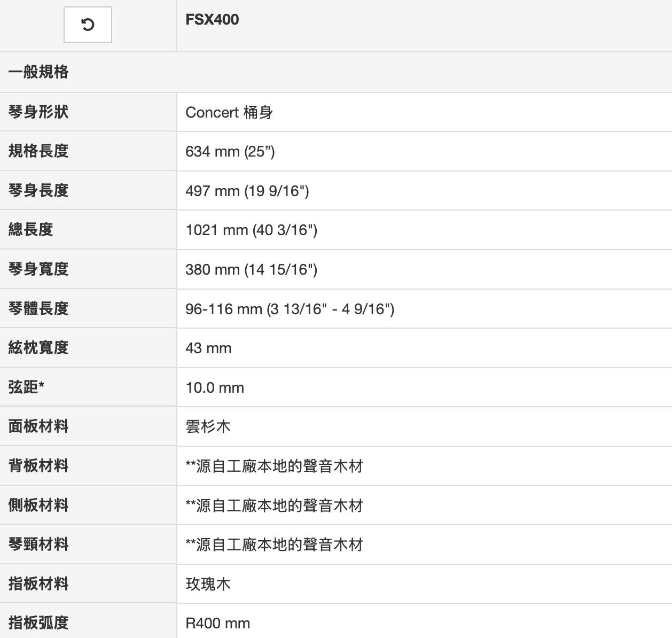Select the 琴體長度 row label
The image size is (672, 638).
[x=38, y=308]
